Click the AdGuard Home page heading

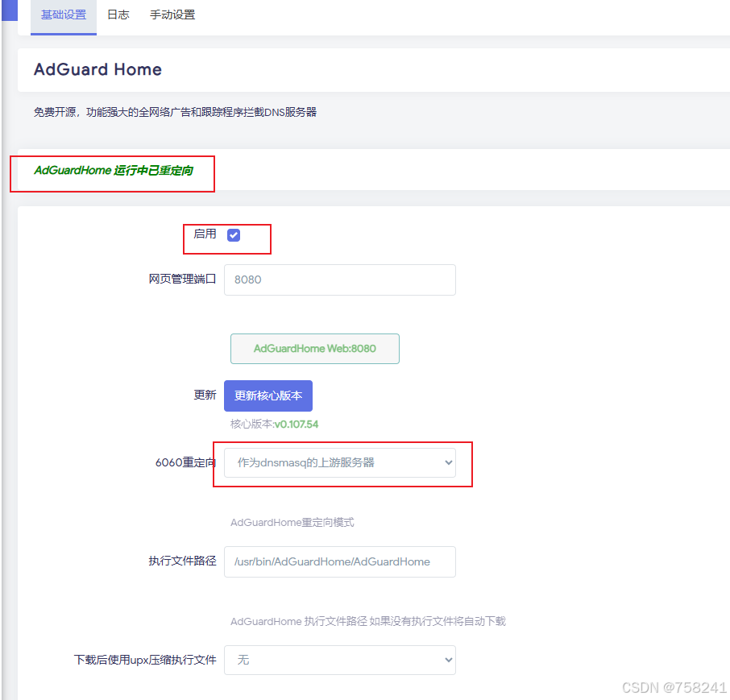click(x=97, y=69)
